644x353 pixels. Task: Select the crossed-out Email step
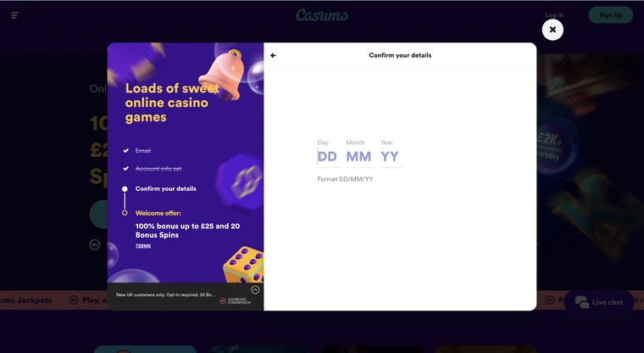point(143,150)
